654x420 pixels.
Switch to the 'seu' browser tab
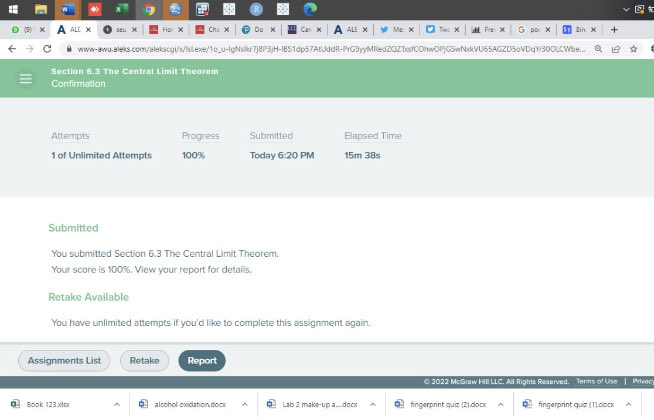coord(116,30)
